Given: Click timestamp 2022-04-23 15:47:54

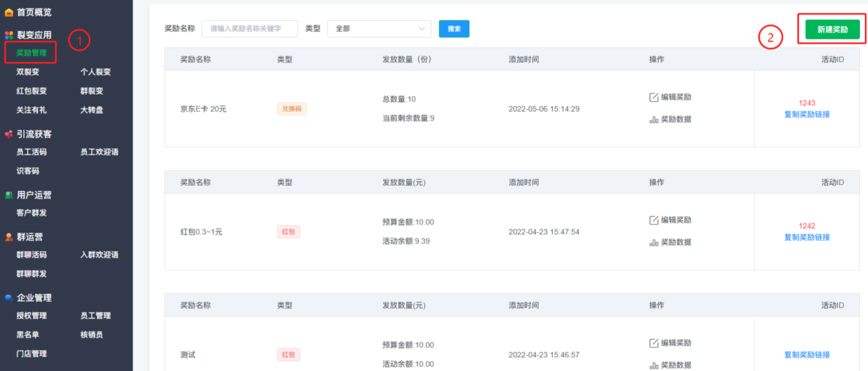Looking at the screenshot, I should coord(544,232).
